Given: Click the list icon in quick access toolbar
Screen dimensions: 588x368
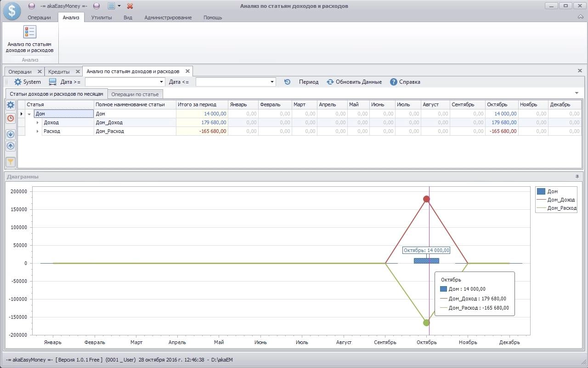Looking at the screenshot, I should coord(111,6).
